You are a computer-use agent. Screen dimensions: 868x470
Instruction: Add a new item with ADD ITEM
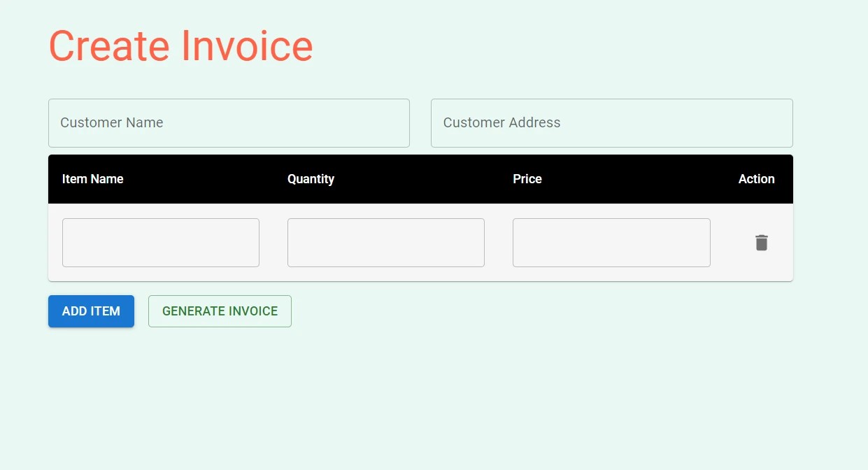(x=91, y=311)
